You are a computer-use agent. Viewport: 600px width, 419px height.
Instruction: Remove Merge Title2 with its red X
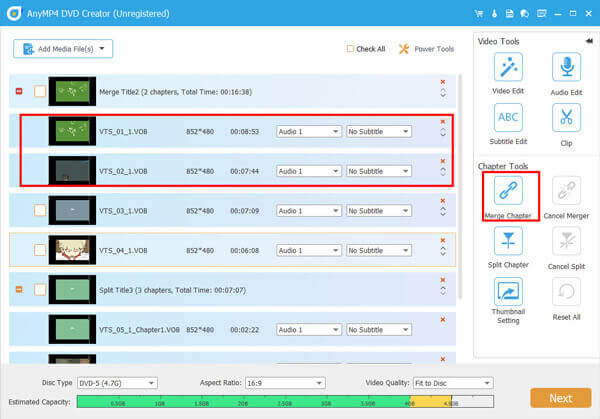pos(443,82)
